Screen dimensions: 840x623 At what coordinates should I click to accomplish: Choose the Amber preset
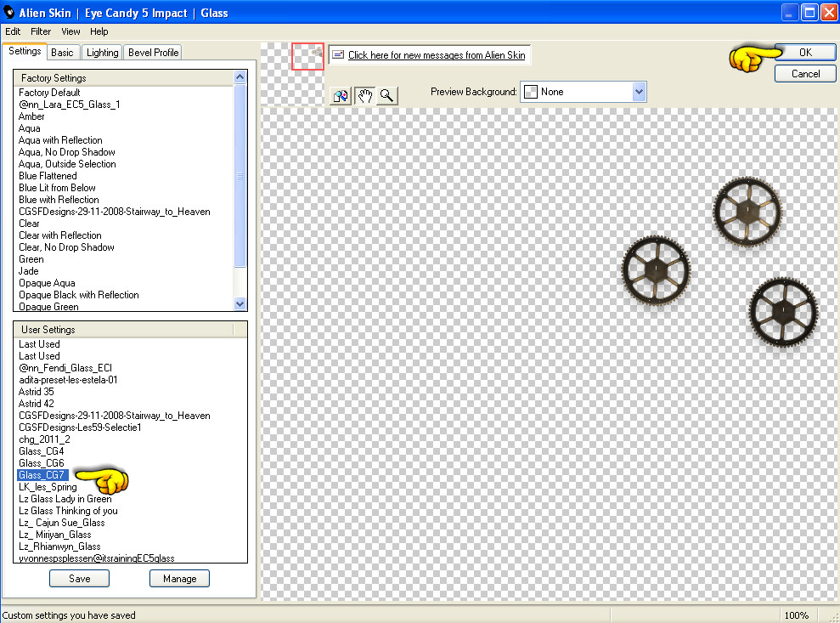31,116
